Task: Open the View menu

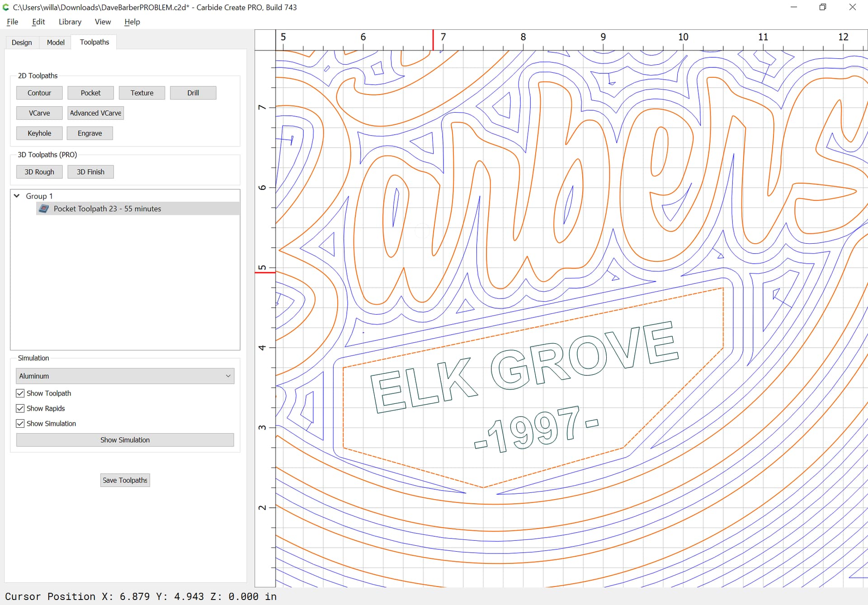Action: 103,22
